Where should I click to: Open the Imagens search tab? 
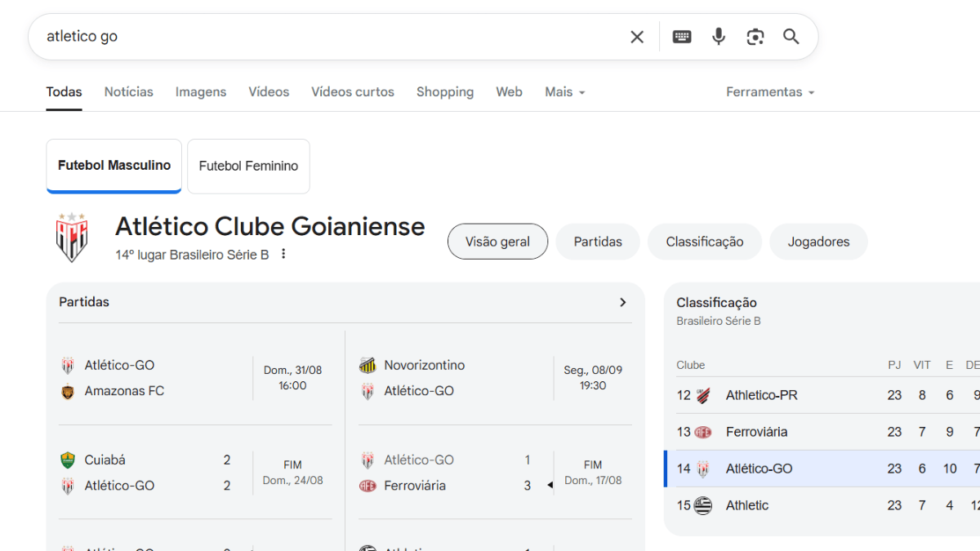(x=201, y=92)
